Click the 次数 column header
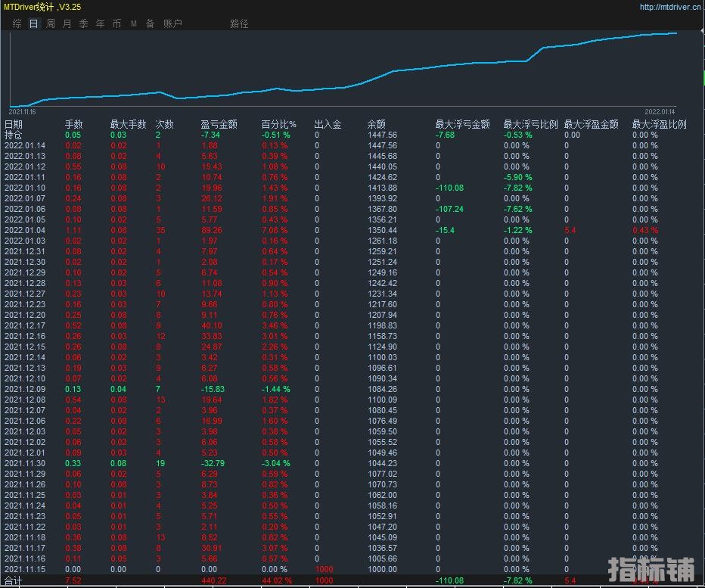The height and width of the screenshot is (588, 705). pyautogui.click(x=165, y=124)
